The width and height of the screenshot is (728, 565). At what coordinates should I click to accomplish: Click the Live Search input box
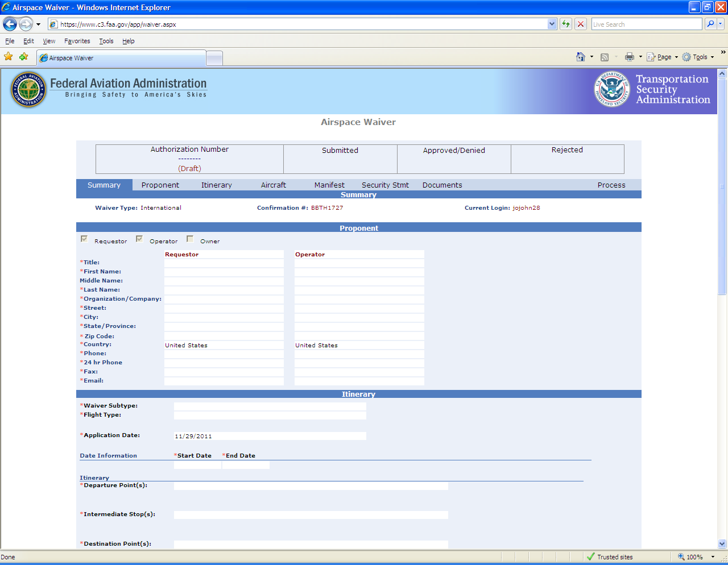(x=647, y=24)
